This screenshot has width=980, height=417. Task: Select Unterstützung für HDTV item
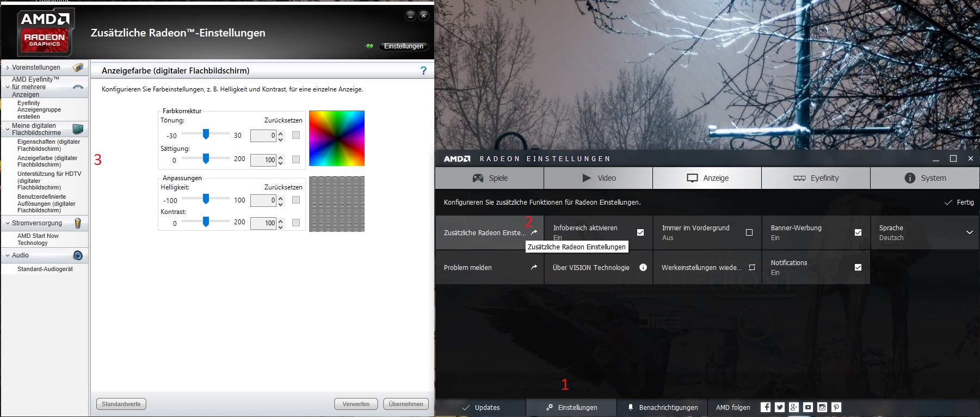(49, 181)
